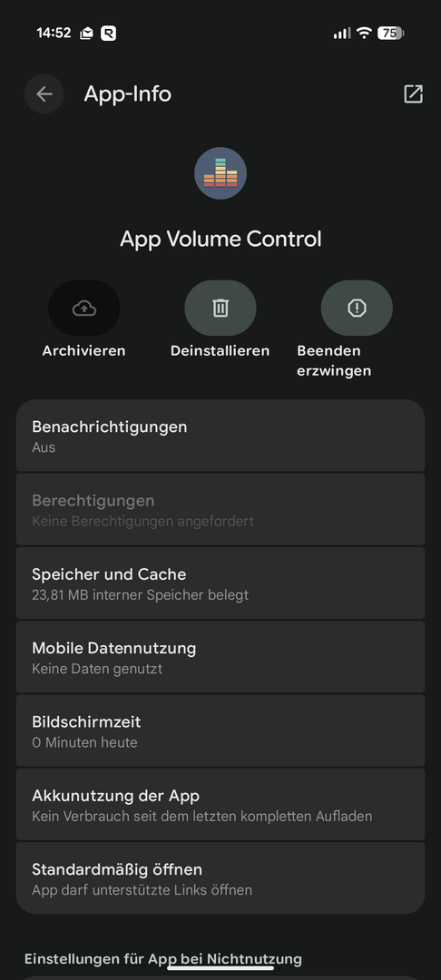The image size is (441, 980).
Task: Tap the Beenden erzwingen label
Action: (334, 360)
